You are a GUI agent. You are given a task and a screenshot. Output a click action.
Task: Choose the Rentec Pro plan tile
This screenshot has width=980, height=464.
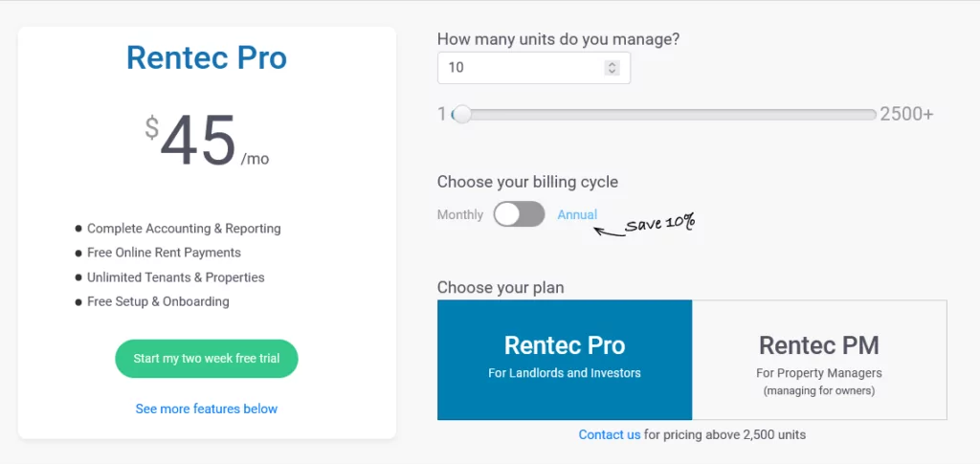tap(565, 360)
